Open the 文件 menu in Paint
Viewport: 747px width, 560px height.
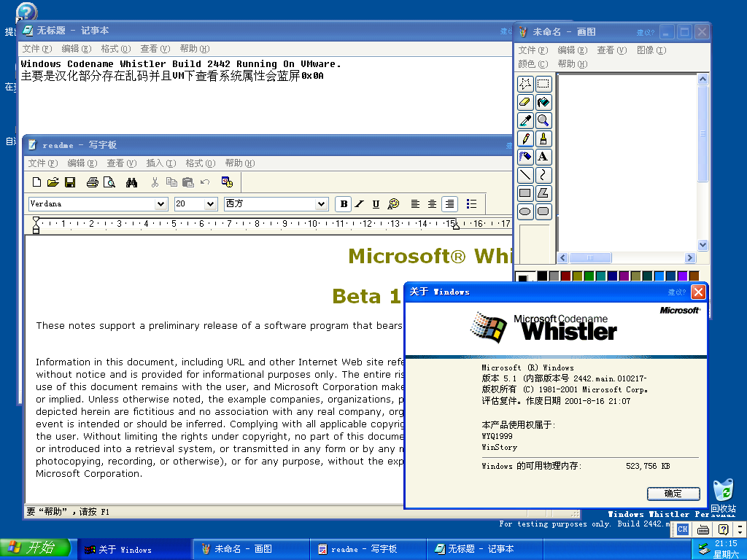click(533, 50)
